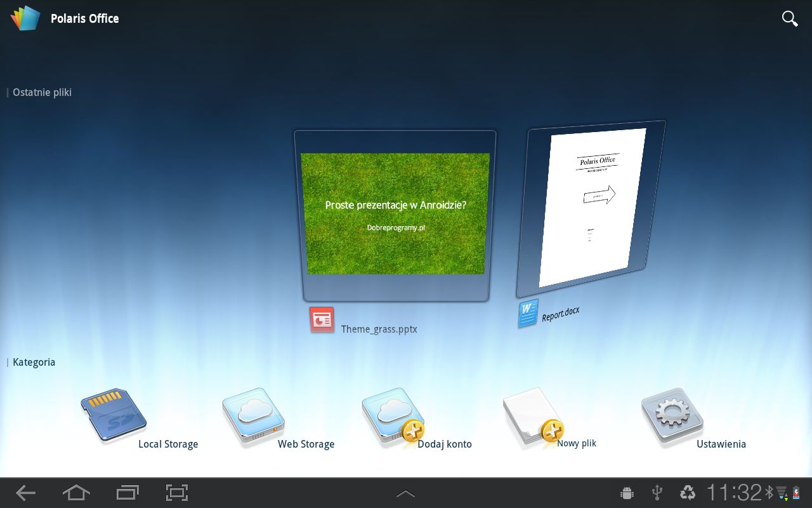The width and height of the screenshot is (812, 508).
Task: Tap the Local Storage label
Action: [168, 444]
